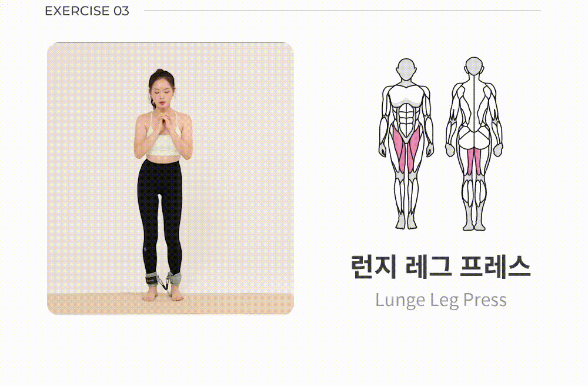Click the front-view muscle diagram figure

pos(406,144)
